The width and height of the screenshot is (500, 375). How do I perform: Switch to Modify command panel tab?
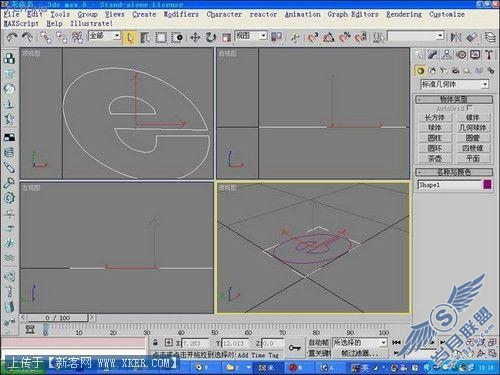433,55
